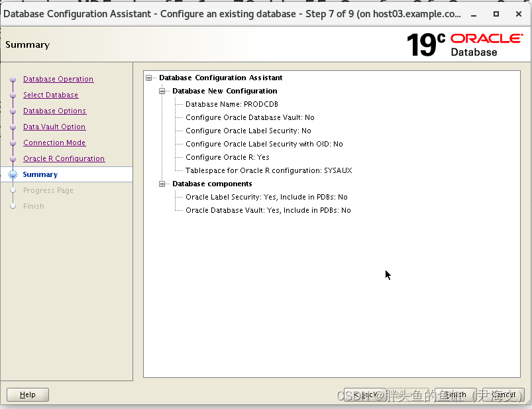Click the Finish button
The width and height of the screenshot is (532, 409).
click(456, 394)
